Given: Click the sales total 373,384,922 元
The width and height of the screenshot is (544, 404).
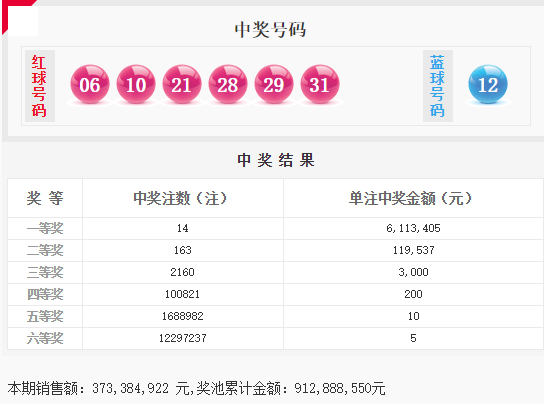Looking at the screenshot, I should 141,388.
